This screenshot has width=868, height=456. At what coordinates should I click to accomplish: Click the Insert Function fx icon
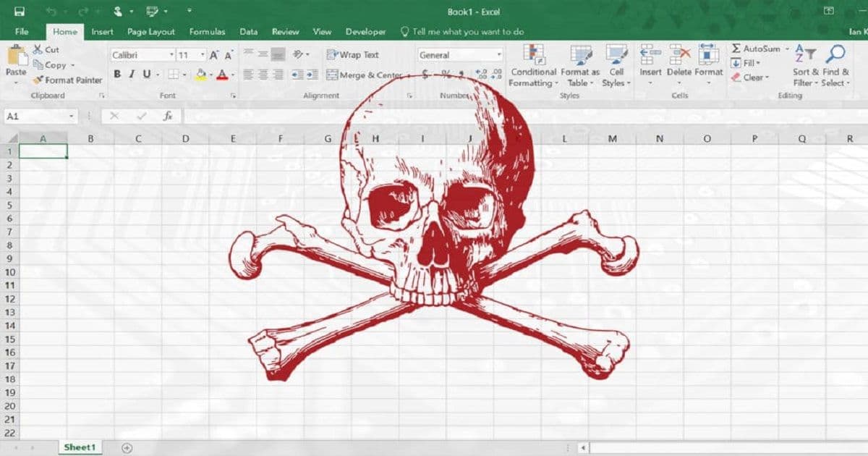pyautogui.click(x=168, y=116)
